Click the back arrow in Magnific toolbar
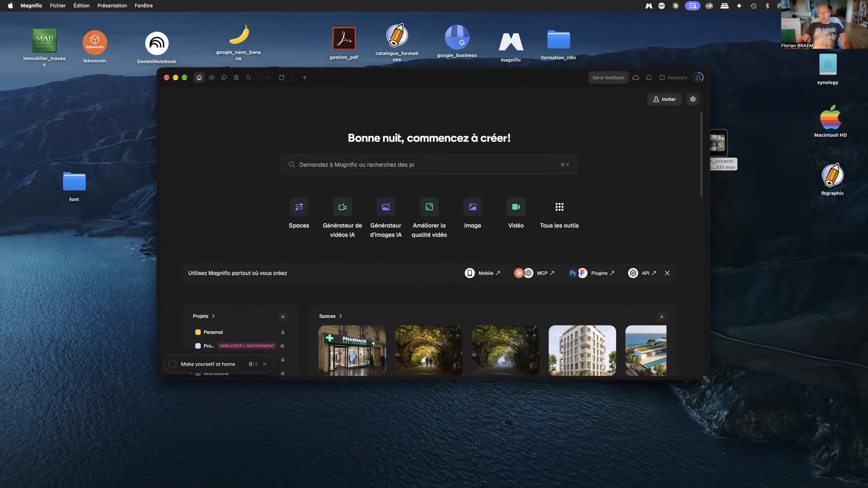The height and width of the screenshot is (488, 868). 269,78
